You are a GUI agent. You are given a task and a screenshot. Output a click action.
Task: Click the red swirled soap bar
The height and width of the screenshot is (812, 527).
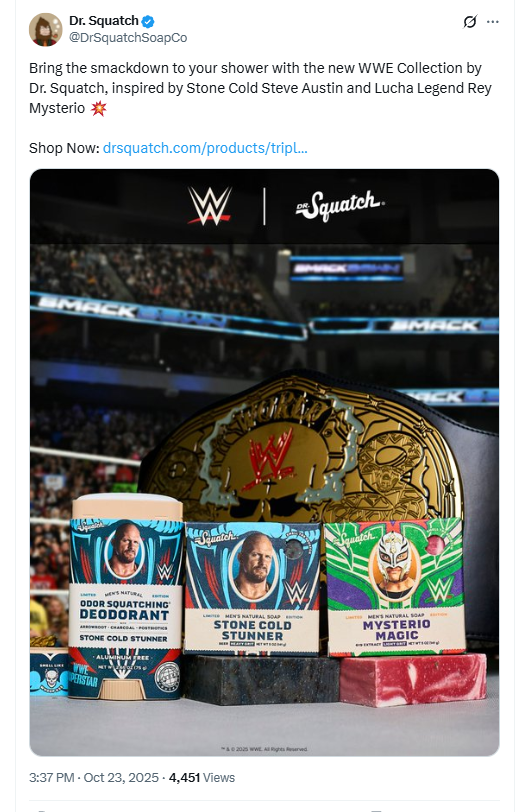coord(413,679)
